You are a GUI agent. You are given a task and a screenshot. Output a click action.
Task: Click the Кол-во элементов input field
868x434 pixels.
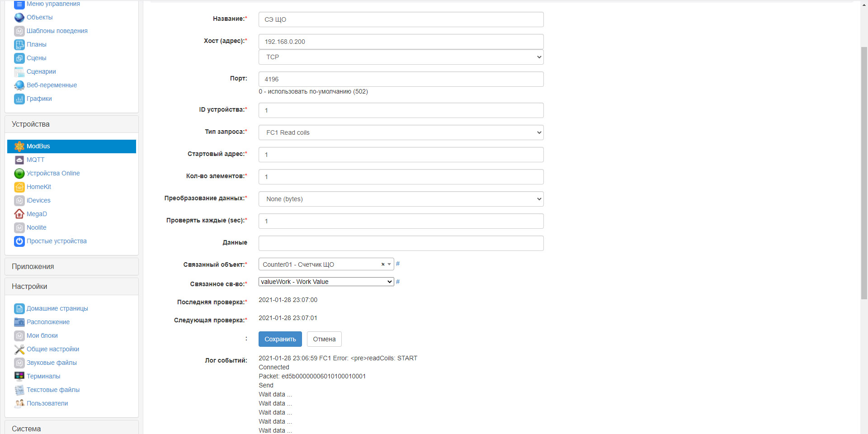401,177
